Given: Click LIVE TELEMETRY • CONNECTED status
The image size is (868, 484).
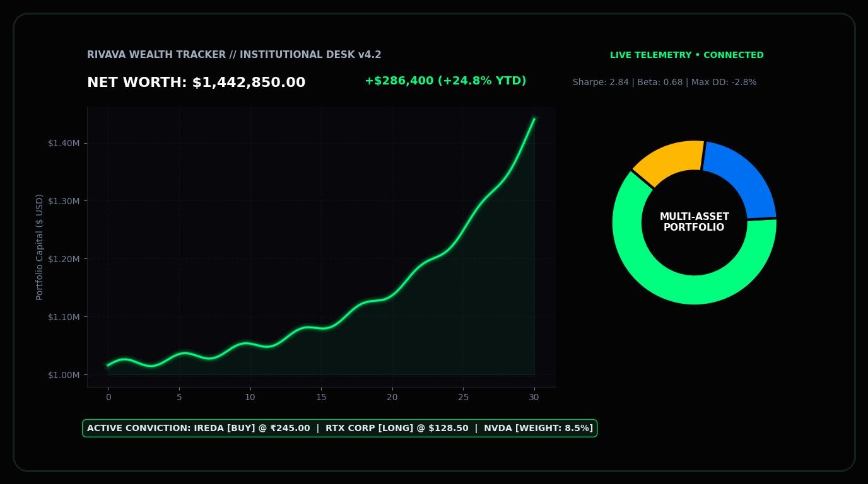Looking at the screenshot, I should (x=686, y=55).
